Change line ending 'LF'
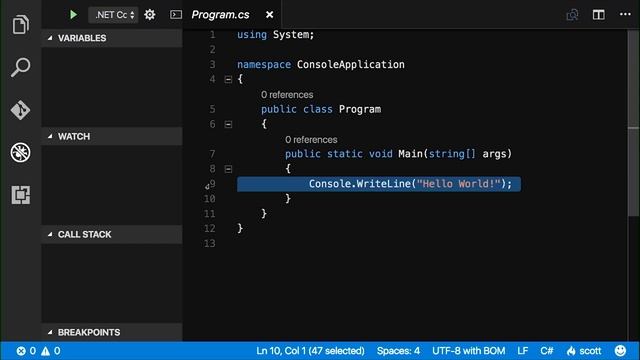This screenshot has width=640, height=360. pos(522,351)
